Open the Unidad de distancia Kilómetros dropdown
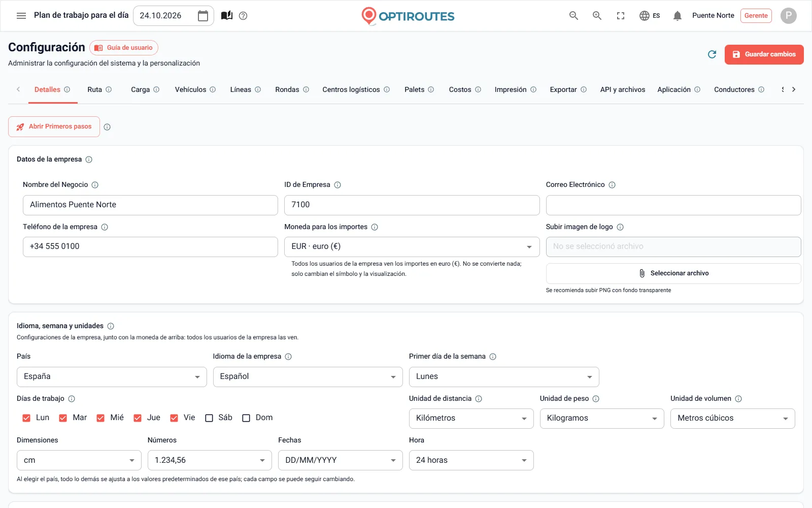This screenshot has height=508, width=812. [471, 419]
